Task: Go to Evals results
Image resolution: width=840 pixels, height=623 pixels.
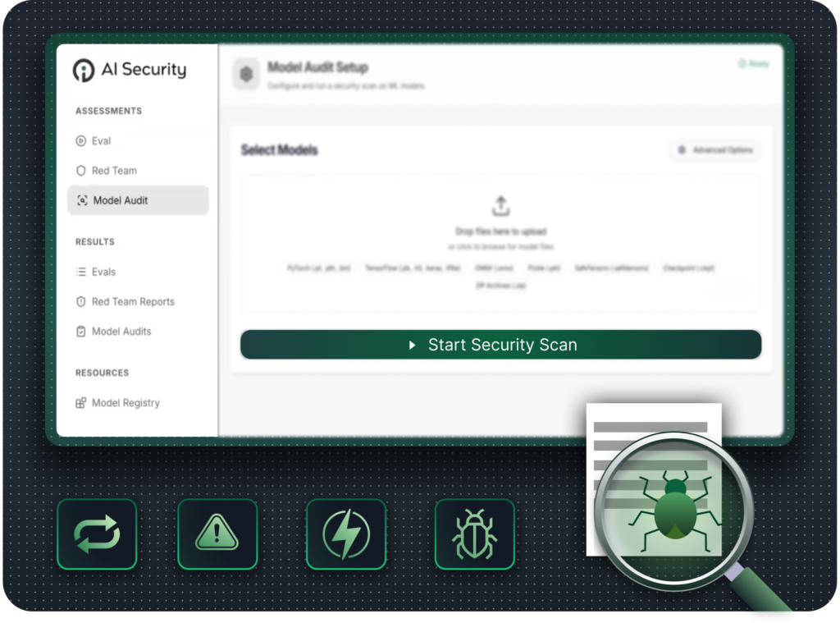Action: (x=103, y=272)
